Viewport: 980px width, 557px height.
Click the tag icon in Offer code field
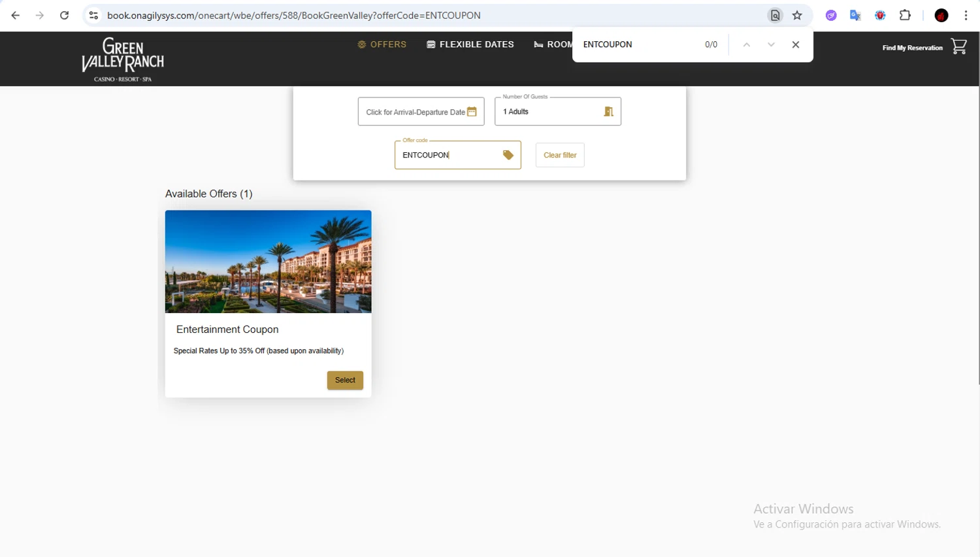coord(508,155)
